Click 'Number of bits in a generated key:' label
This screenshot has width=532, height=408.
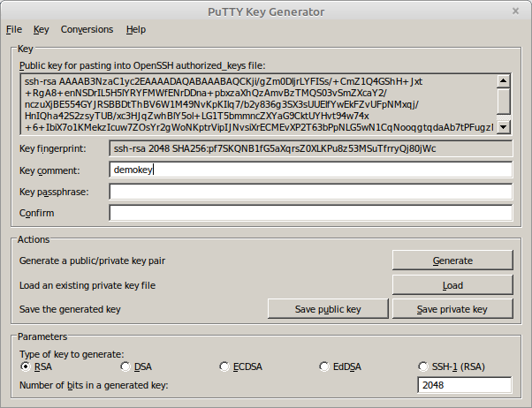point(94,385)
